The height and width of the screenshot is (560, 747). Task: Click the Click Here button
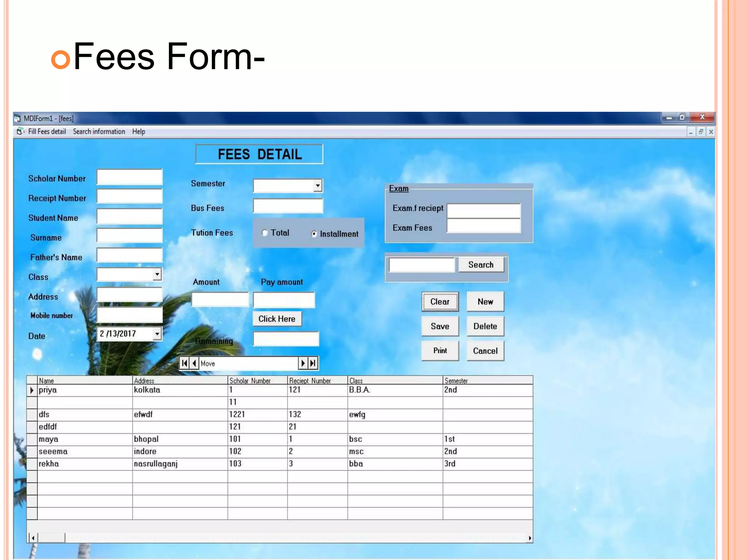(x=277, y=319)
